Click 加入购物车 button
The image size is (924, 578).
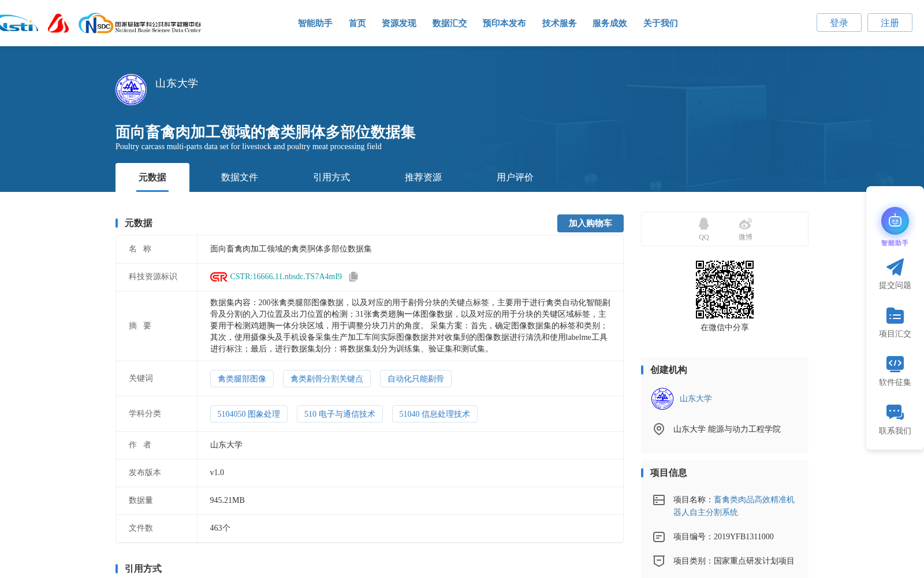pyautogui.click(x=590, y=223)
